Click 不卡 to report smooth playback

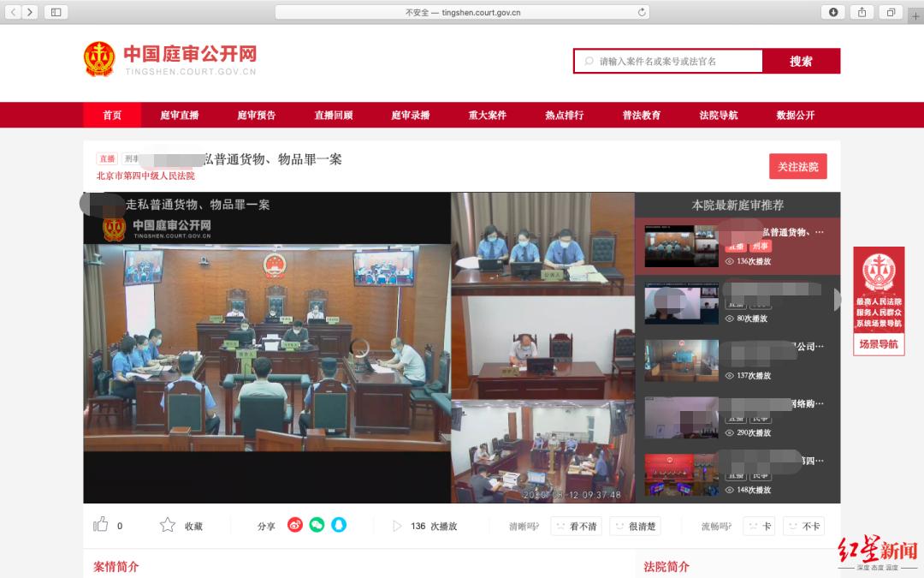803,525
